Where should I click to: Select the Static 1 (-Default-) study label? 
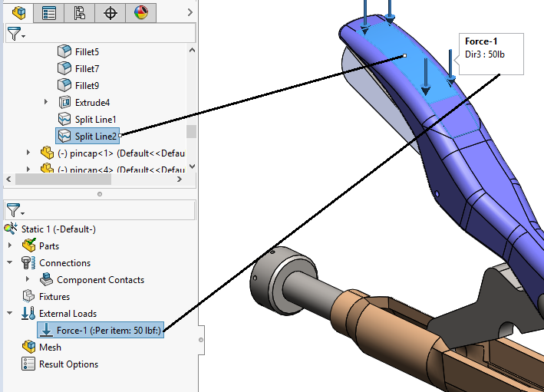click(58, 229)
